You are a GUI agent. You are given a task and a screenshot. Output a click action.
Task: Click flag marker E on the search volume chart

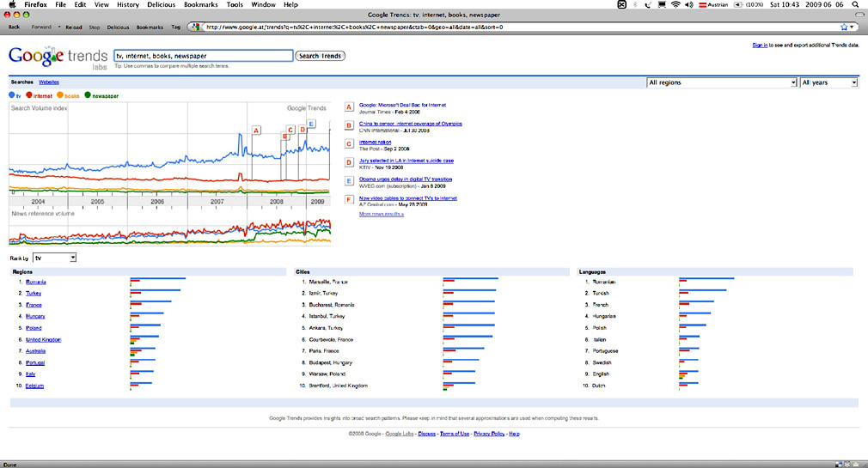pos(311,124)
